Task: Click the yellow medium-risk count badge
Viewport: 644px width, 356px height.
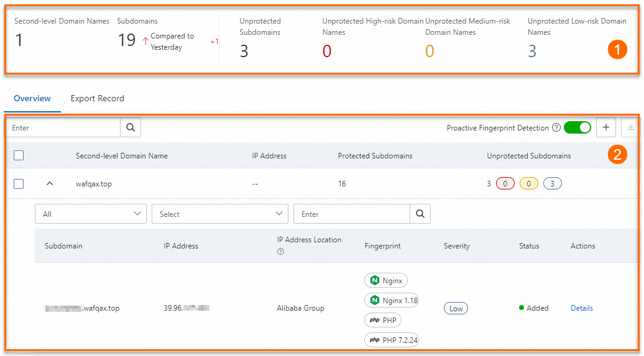Action: pyautogui.click(x=529, y=184)
